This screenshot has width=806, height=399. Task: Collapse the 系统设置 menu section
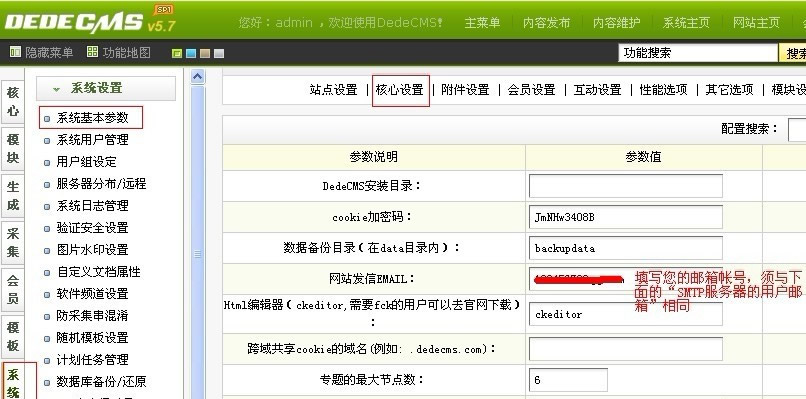tap(106, 88)
